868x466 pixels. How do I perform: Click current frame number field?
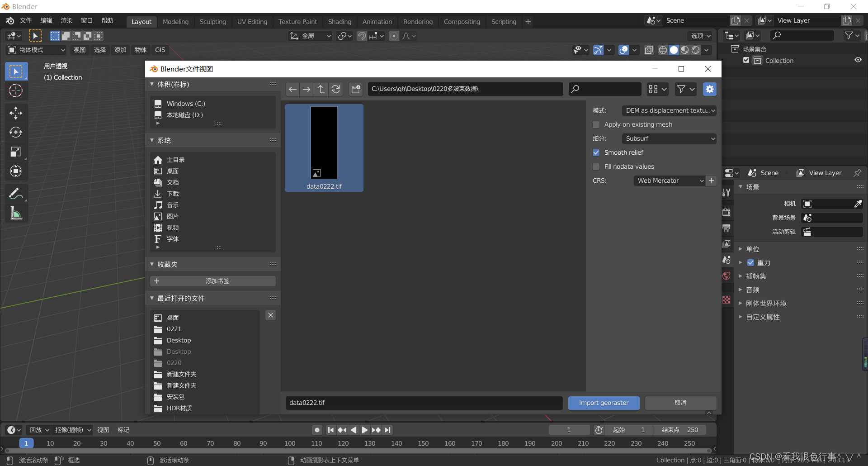(569, 430)
